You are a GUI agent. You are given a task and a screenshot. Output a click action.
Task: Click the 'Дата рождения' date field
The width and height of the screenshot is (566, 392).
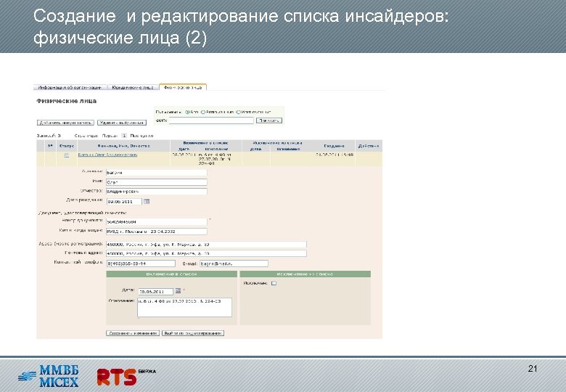coord(124,201)
